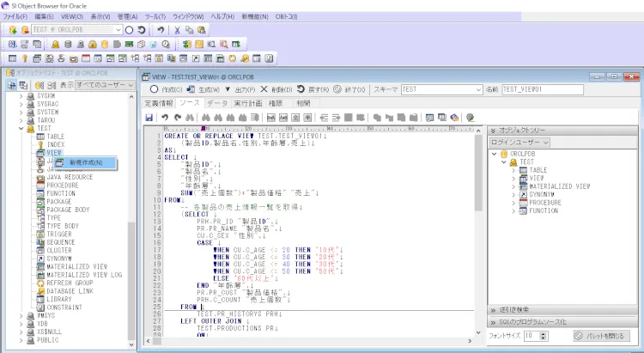Click the TABLE icon in the object tree palette
This screenshot has height=353, width=644.
tap(523, 170)
